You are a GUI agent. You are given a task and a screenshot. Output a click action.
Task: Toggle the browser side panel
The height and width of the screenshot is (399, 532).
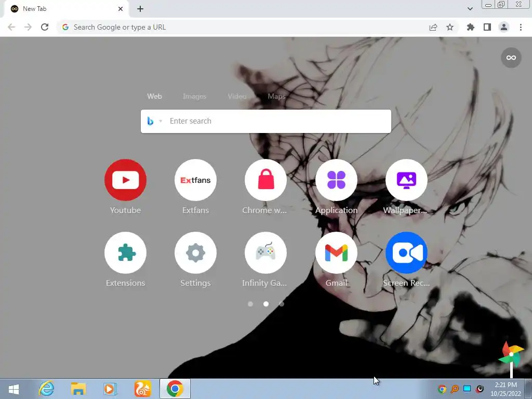pyautogui.click(x=487, y=27)
